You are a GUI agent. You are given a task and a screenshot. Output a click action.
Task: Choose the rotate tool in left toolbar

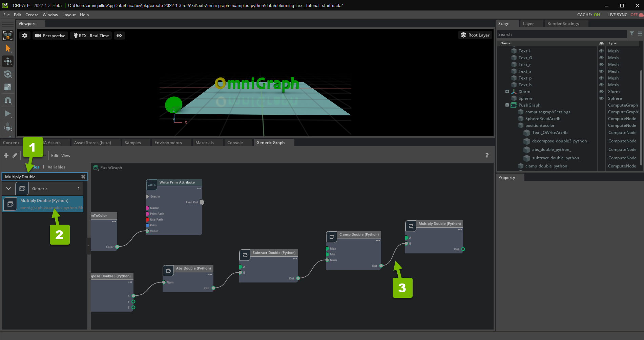[8, 74]
